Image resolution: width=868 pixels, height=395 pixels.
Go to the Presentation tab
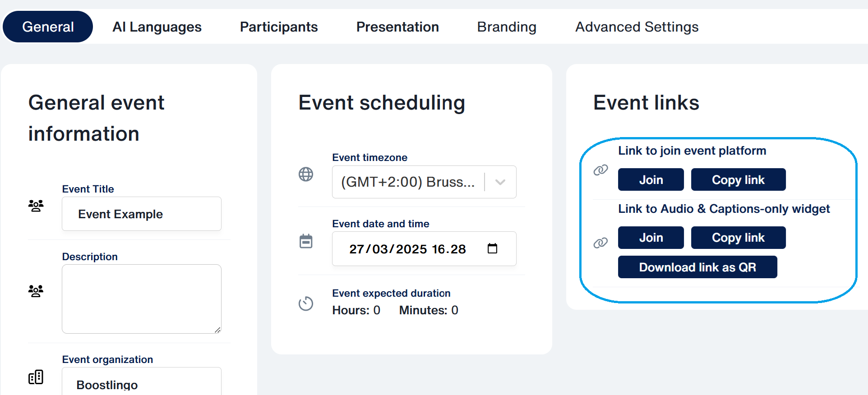[x=397, y=27]
